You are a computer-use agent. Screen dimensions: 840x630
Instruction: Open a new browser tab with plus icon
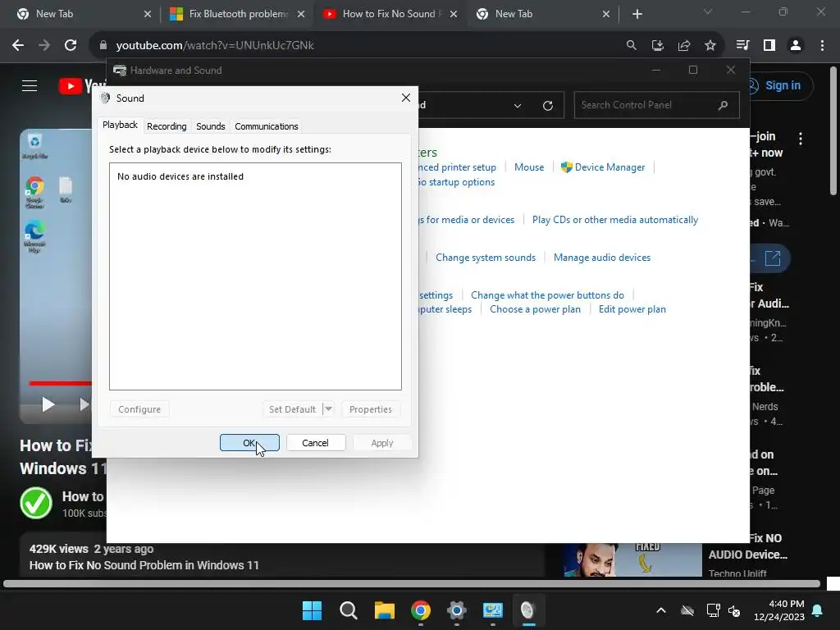click(x=637, y=14)
